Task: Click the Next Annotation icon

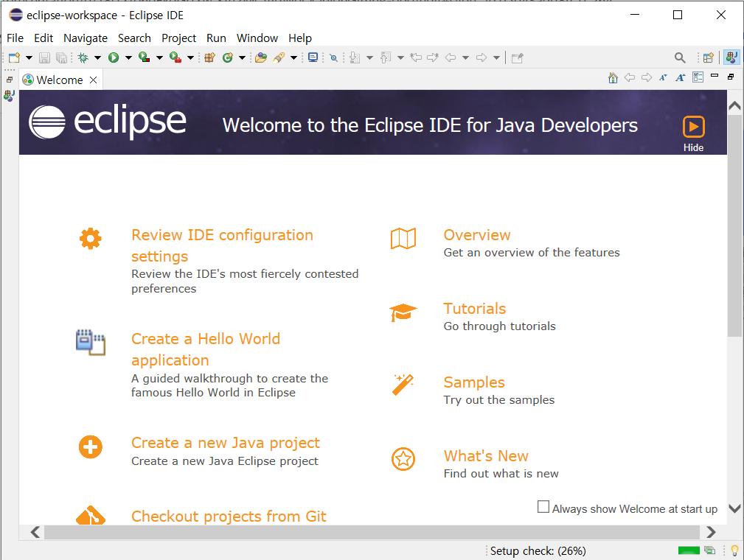Action: 355,58
